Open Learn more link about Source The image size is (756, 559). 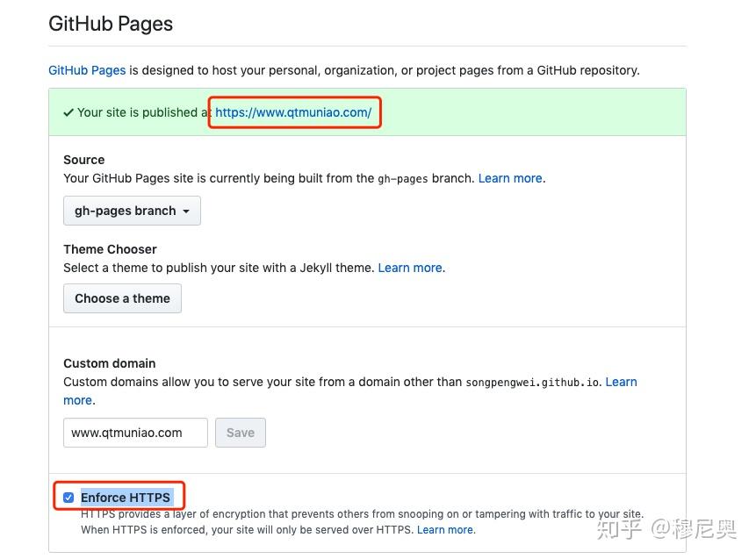click(x=510, y=178)
